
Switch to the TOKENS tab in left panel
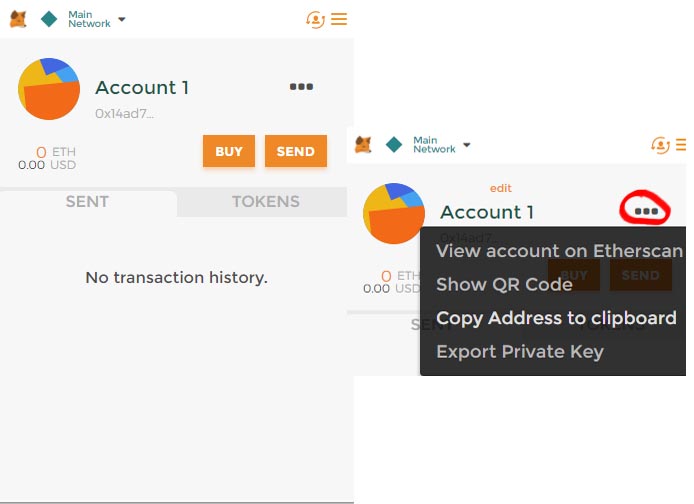[x=266, y=202]
